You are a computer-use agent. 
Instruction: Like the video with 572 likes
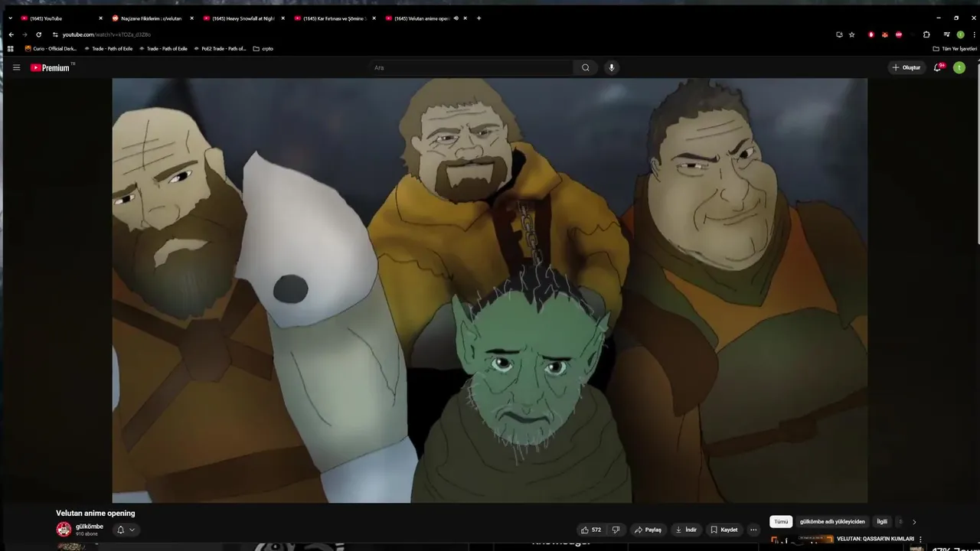tap(591, 530)
